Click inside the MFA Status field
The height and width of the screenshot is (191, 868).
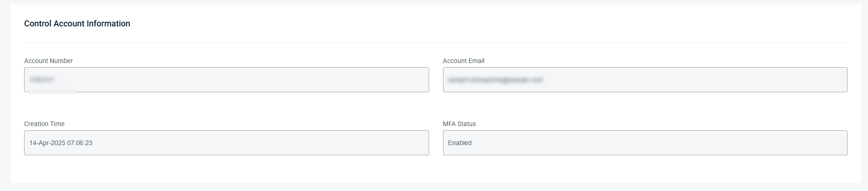click(645, 143)
